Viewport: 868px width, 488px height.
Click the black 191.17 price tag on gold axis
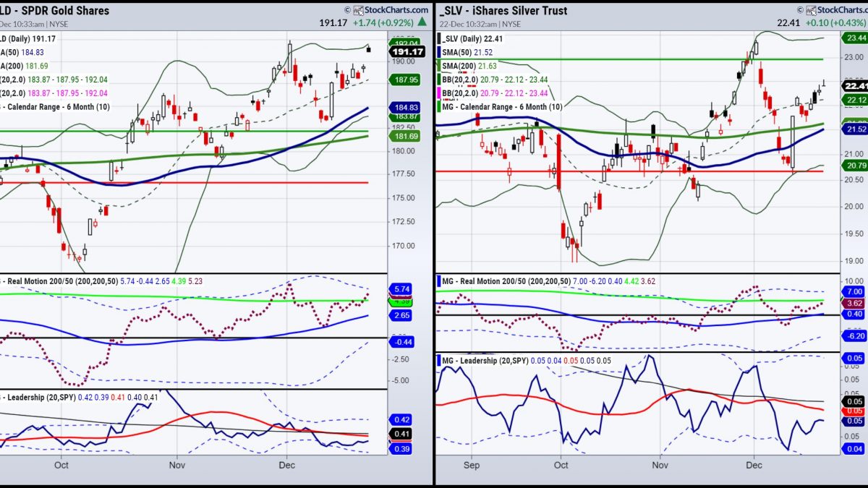408,52
